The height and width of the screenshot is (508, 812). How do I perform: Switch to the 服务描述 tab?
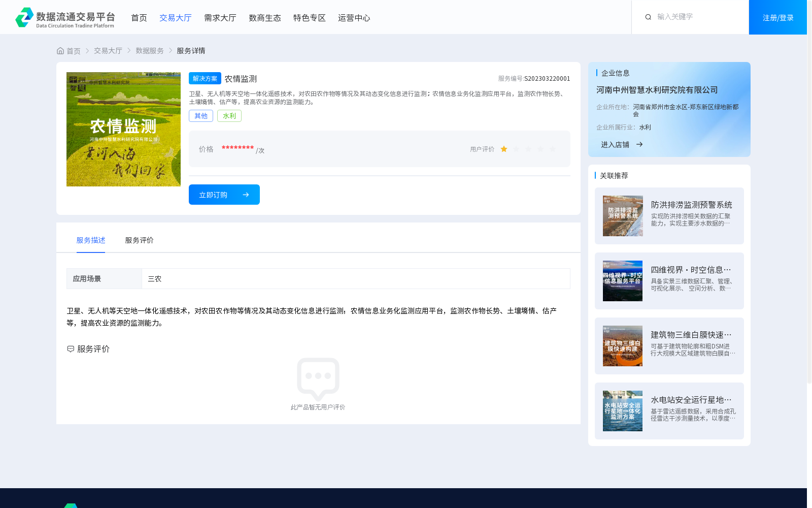pos(91,240)
